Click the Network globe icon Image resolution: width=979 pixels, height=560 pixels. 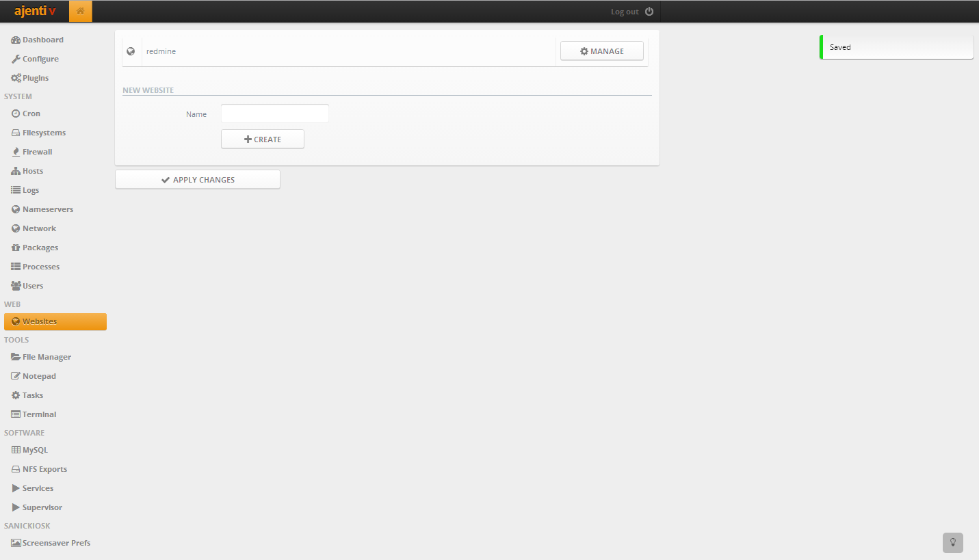(x=16, y=228)
